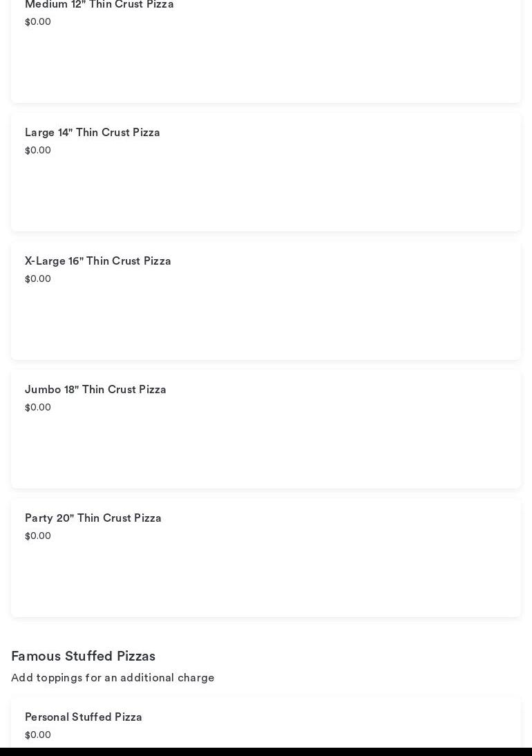The height and width of the screenshot is (756, 532).
Task: Click the price under Personal Stuffed Pizza
Action: [38, 735]
